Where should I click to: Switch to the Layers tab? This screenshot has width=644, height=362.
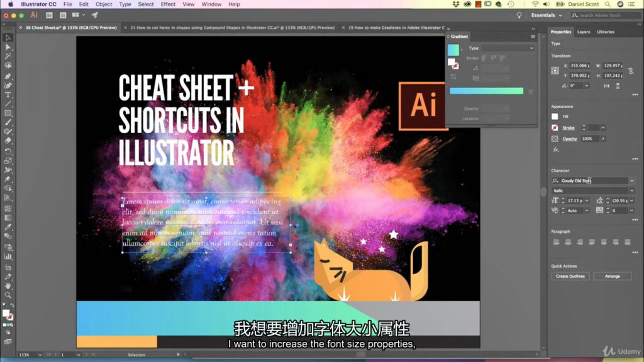583,32
